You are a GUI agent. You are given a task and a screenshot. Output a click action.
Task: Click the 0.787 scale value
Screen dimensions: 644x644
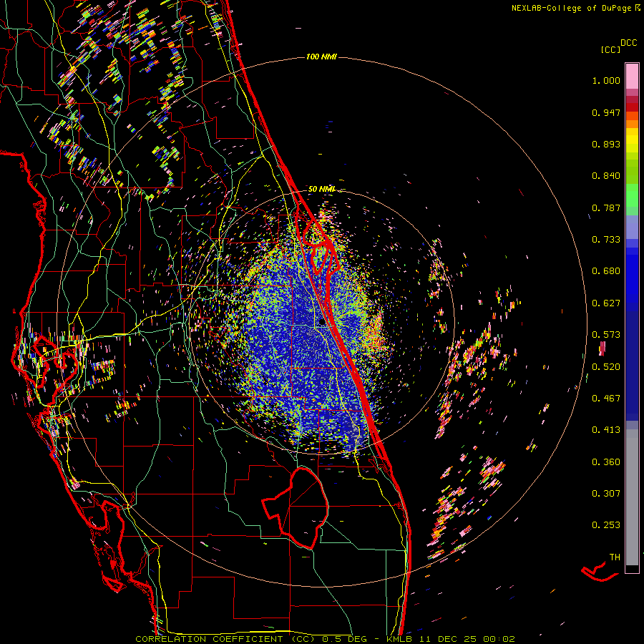tap(606, 208)
